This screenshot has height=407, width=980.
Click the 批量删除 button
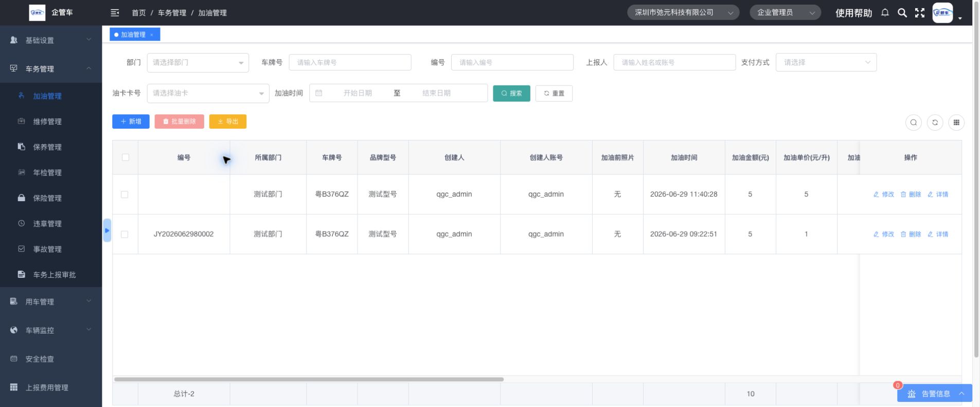pos(179,121)
